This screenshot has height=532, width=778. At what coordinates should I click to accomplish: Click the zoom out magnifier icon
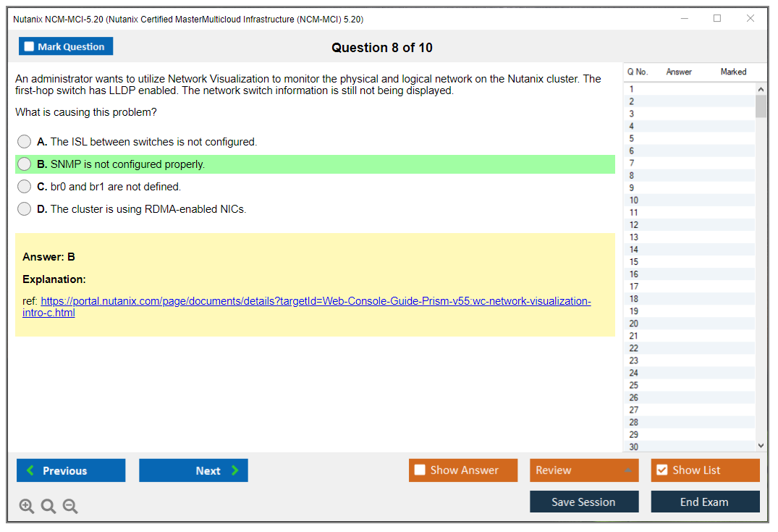click(70, 507)
